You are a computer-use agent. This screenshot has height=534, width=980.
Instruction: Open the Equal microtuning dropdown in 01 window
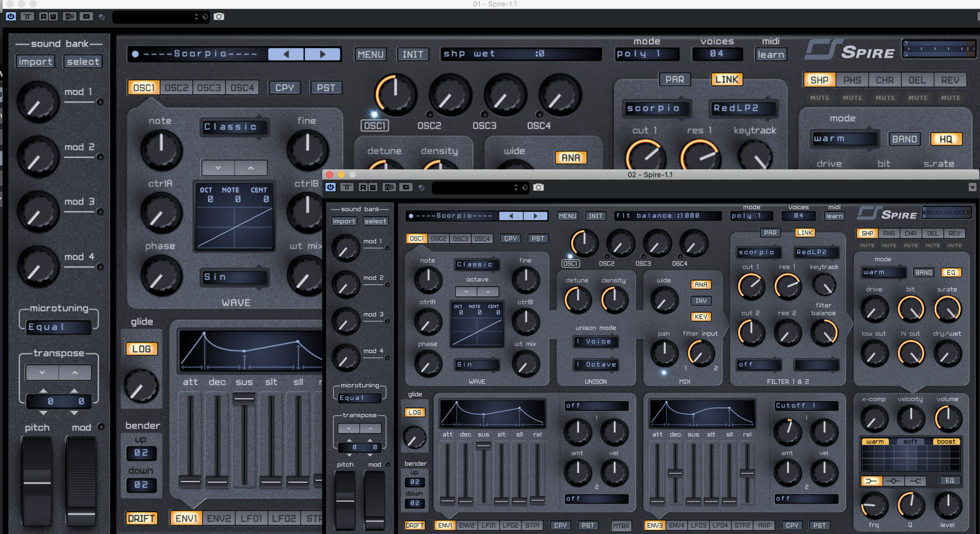point(59,327)
